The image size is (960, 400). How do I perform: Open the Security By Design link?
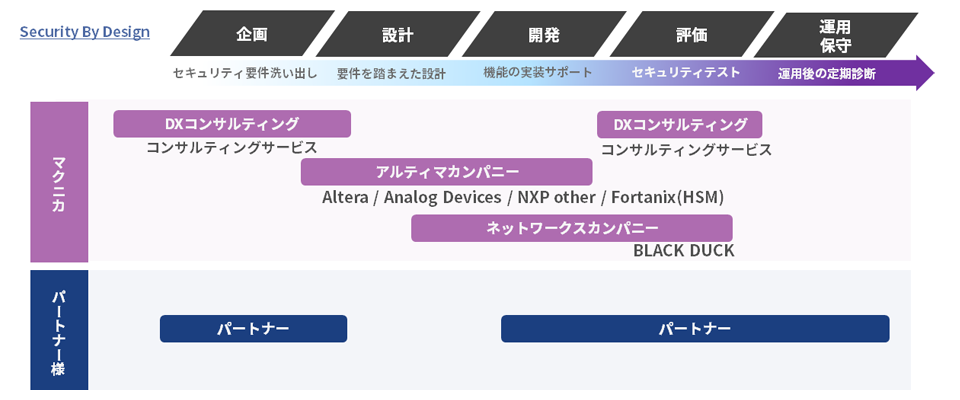click(x=84, y=32)
